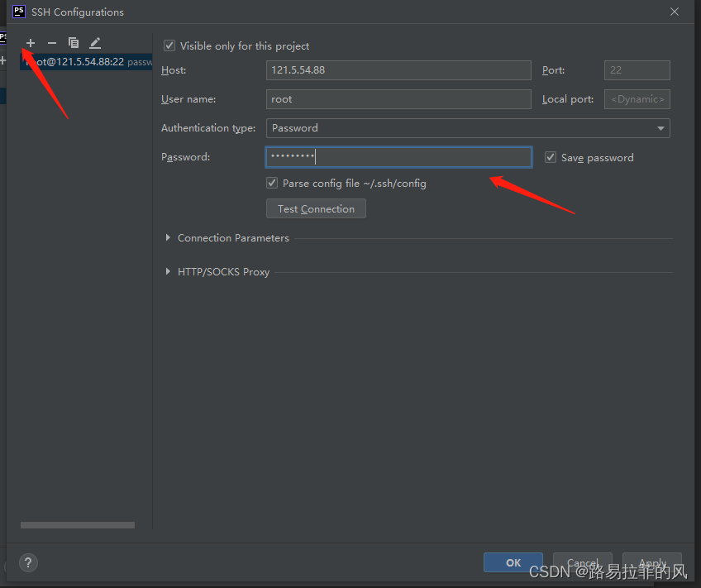Click the configuration list horizontal scrollbar
The width and height of the screenshot is (701, 588).
pyautogui.click(x=78, y=525)
